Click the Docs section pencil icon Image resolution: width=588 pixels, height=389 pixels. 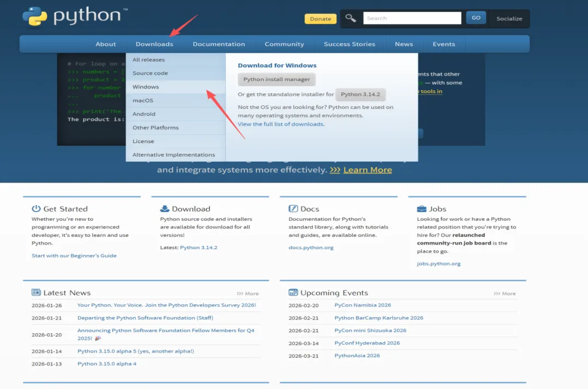click(293, 208)
